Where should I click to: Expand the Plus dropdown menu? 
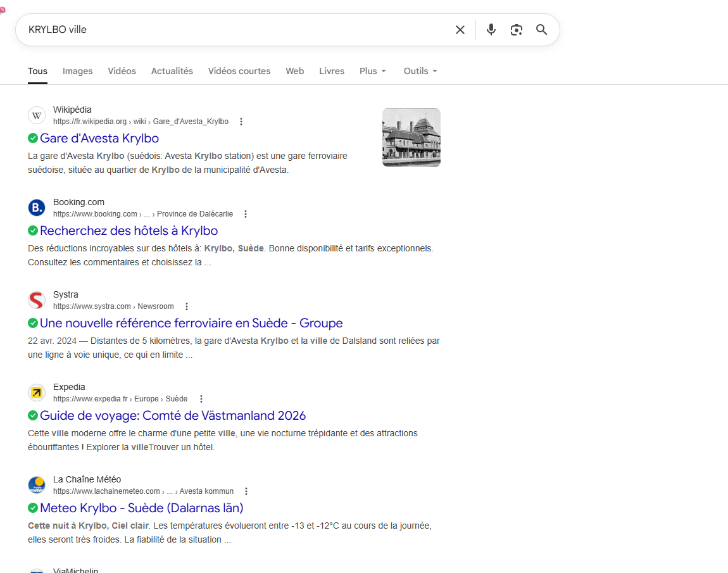pyautogui.click(x=372, y=71)
